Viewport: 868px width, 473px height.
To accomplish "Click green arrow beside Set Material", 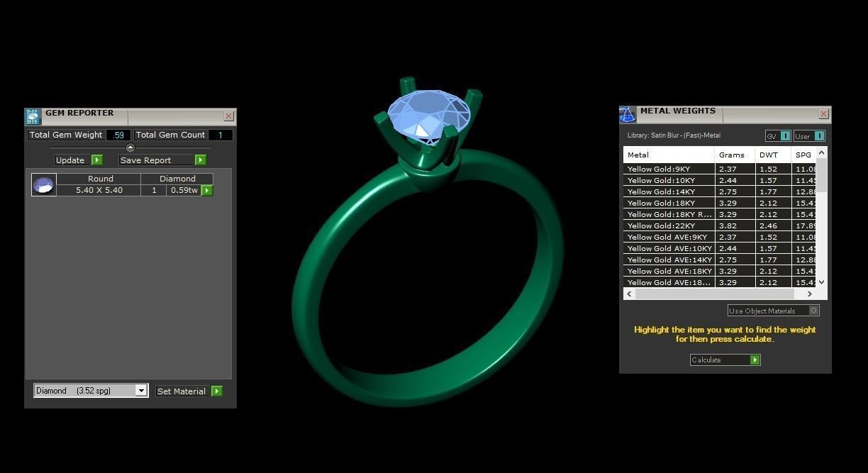I will pyautogui.click(x=217, y=391).
